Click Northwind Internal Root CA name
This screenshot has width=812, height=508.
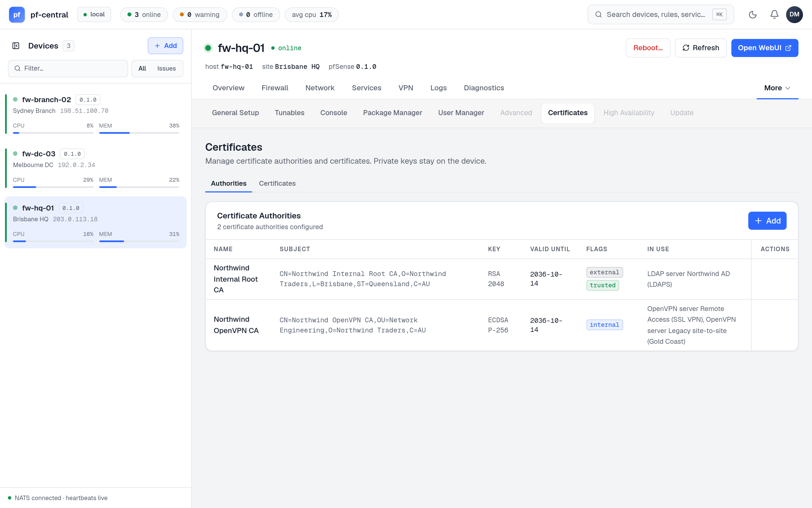pos(235,279)
